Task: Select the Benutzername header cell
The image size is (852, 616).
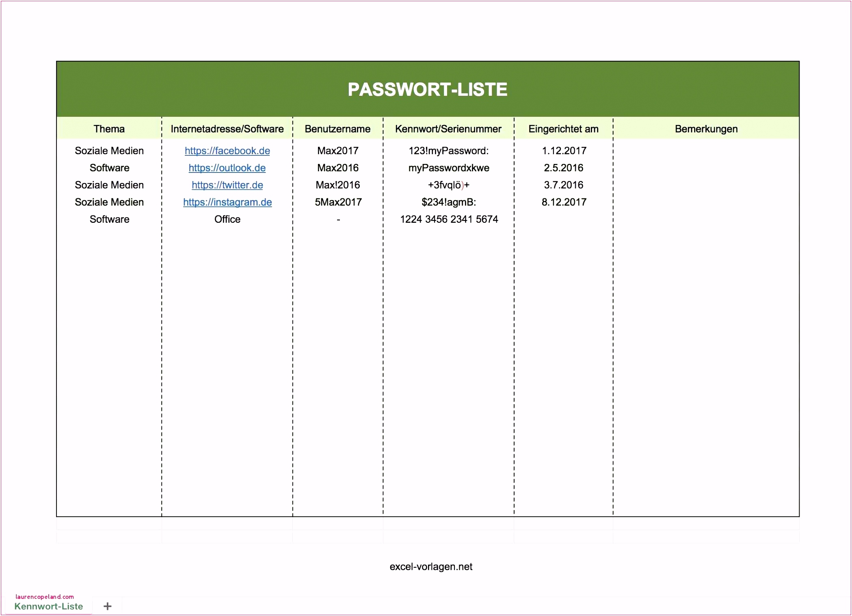Action: click(337, 129)
